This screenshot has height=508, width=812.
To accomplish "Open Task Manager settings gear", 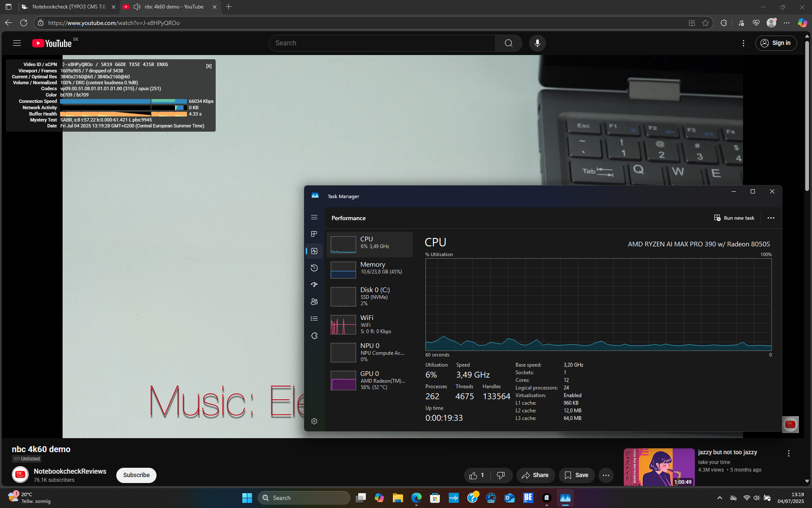I will tap(314, 421).
